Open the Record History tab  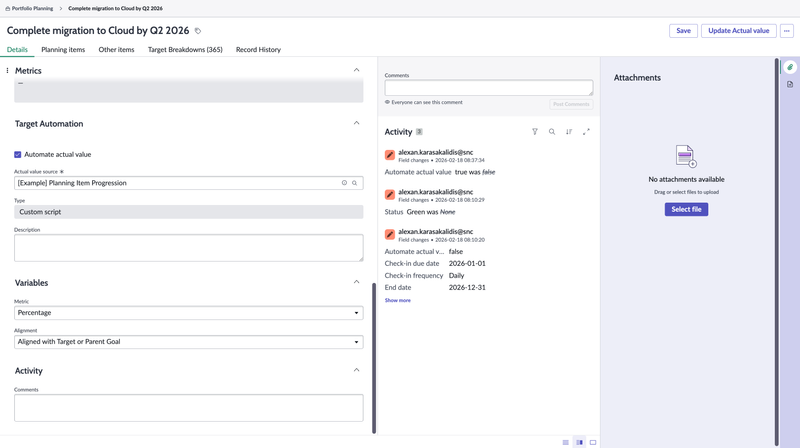(258, 50)
